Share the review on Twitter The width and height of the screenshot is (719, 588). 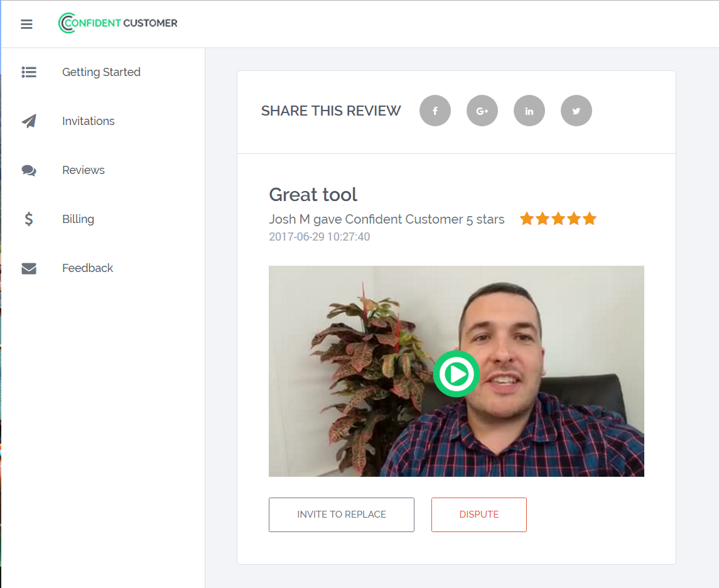tap(576, 111)
